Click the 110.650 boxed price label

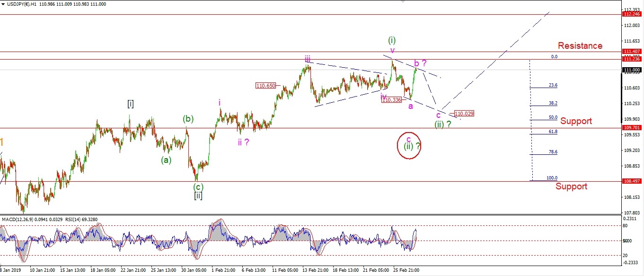265,86
